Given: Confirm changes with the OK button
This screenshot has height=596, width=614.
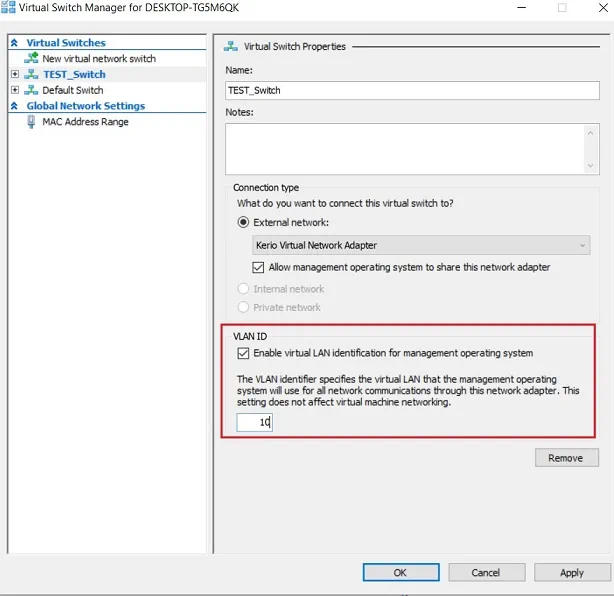Looking at the screenshot, I should 400,573.
